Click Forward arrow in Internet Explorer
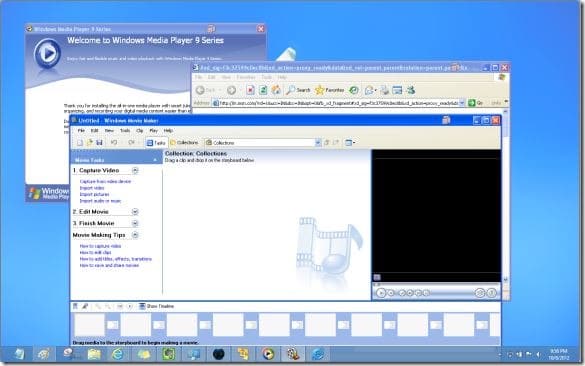This screenshot has height=366, width=585. coord(231,90)
